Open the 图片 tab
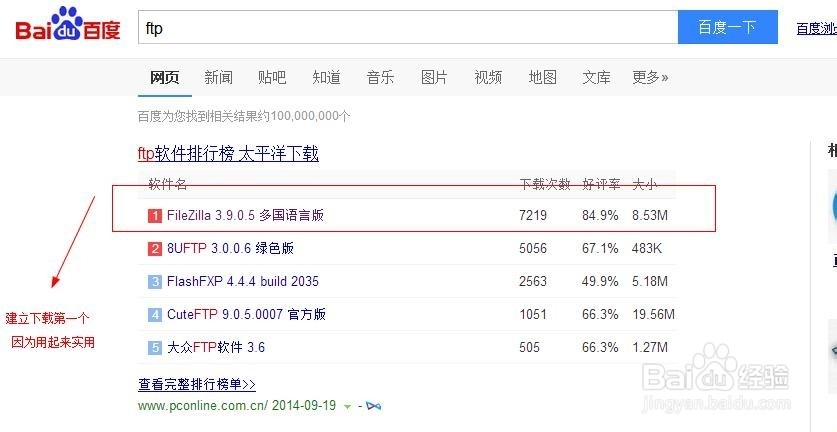The width and height of the screenshot is (837, 432). click(x=434, y=77)
